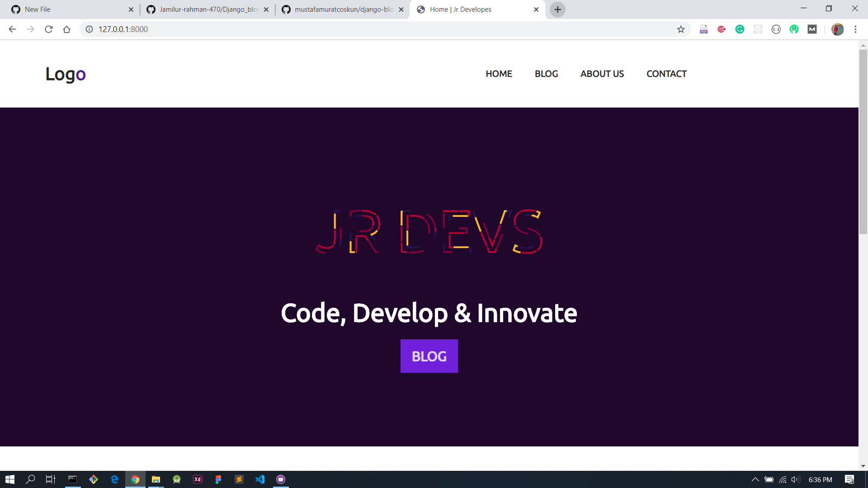Click the Grammarly extension icon

(739, 29)
